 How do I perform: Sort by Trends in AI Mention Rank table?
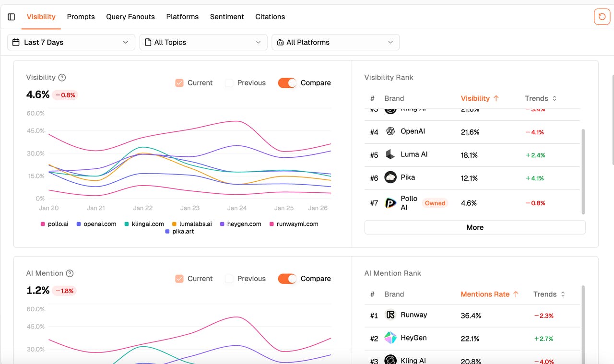tap(549, 294)
